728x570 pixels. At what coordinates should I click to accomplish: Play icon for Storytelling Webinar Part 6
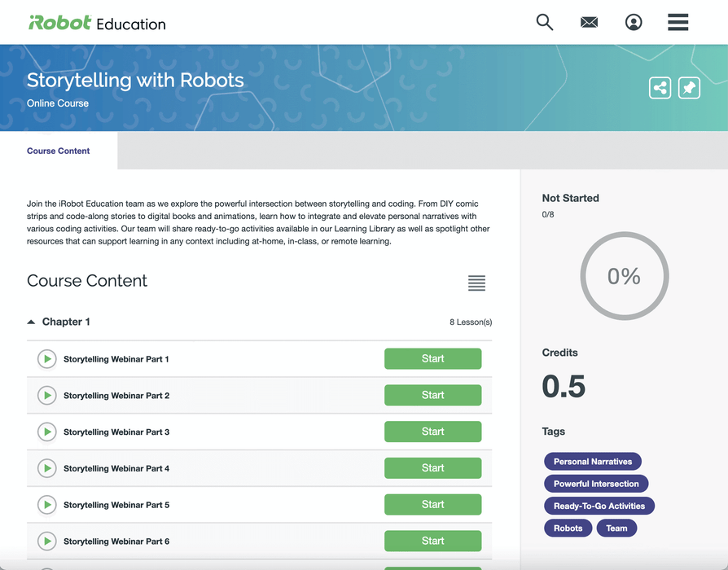(47, 541)
